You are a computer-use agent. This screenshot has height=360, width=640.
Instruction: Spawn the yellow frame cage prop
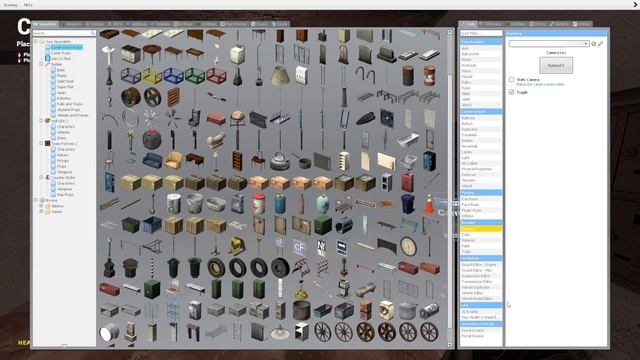coord(152,75)
